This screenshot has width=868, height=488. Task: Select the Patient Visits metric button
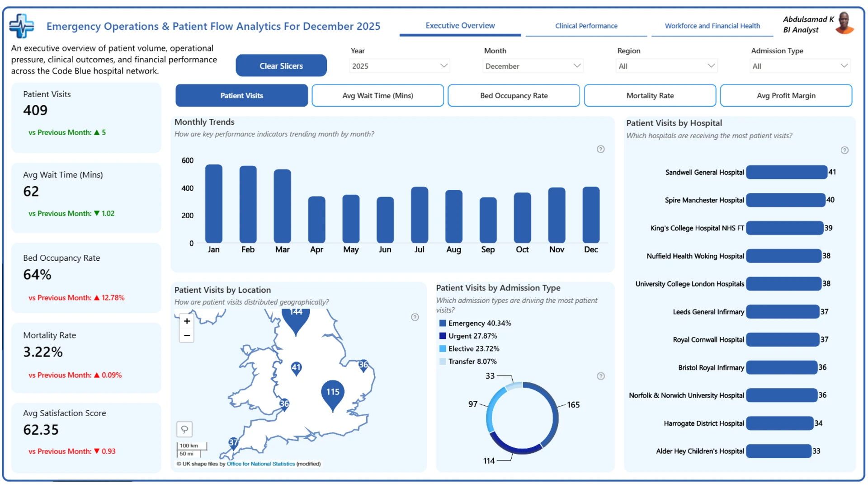(241, 95)
